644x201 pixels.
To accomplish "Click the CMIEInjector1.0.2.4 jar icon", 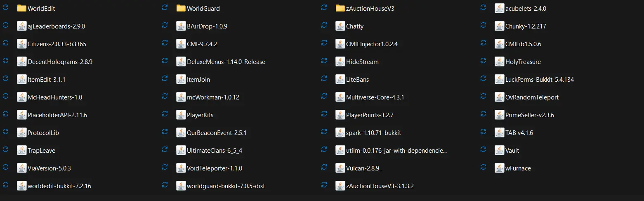I will pos(340,44).
